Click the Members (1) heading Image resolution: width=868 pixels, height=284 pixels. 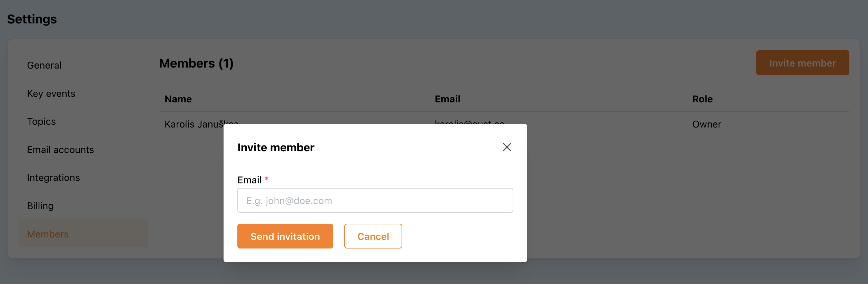[196, 63]
